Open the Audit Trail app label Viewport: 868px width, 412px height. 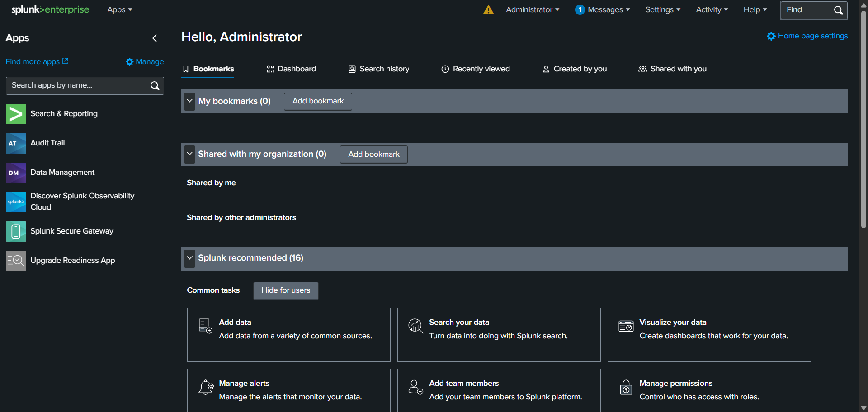[47, 143]
